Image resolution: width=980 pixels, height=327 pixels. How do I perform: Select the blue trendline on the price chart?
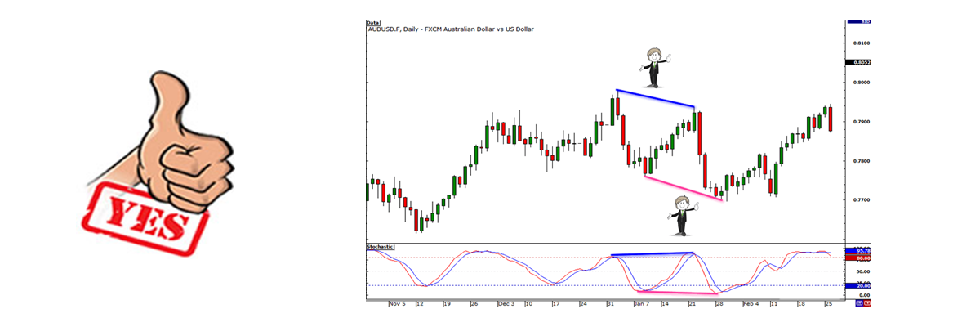pos(655,98)
